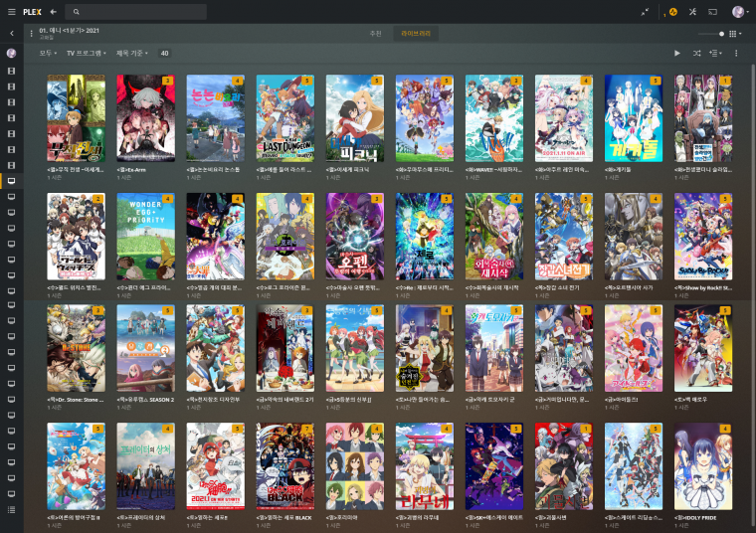Open the 일하는 세포 BLACK title link
The image size is (756, 533).
click(283, 517)
